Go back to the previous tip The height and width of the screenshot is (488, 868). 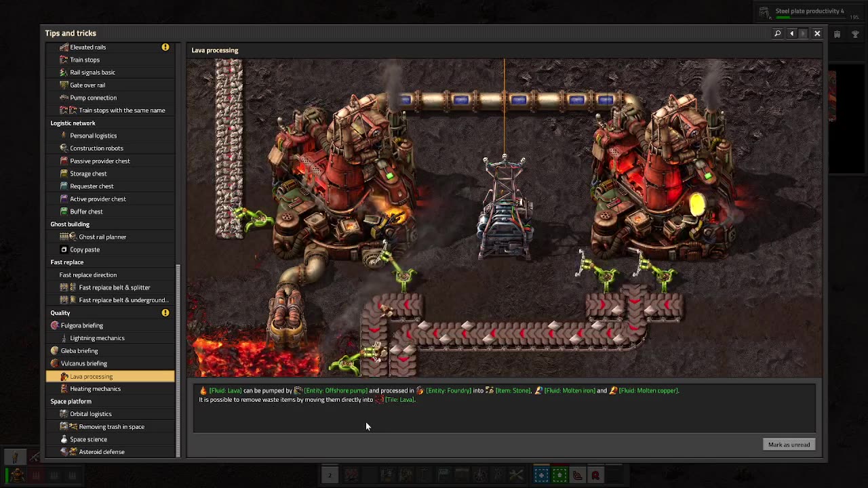[791, 33]
